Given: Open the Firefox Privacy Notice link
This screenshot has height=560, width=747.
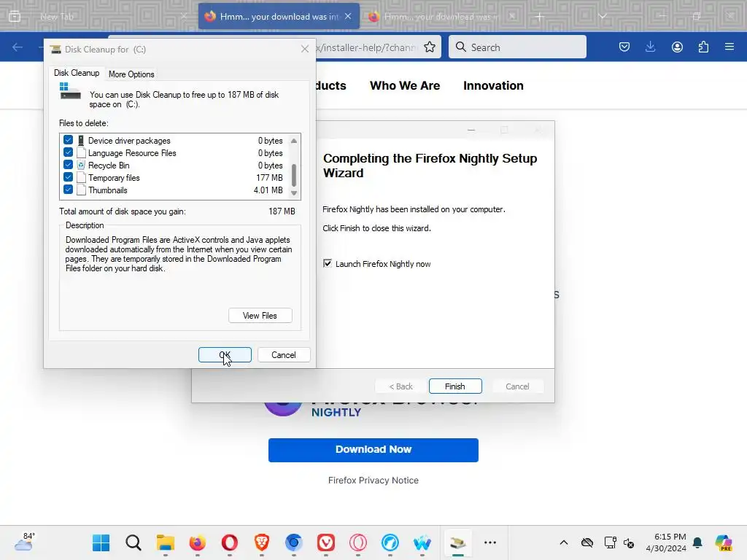Looking at the screenshot, I should [373, 481].
